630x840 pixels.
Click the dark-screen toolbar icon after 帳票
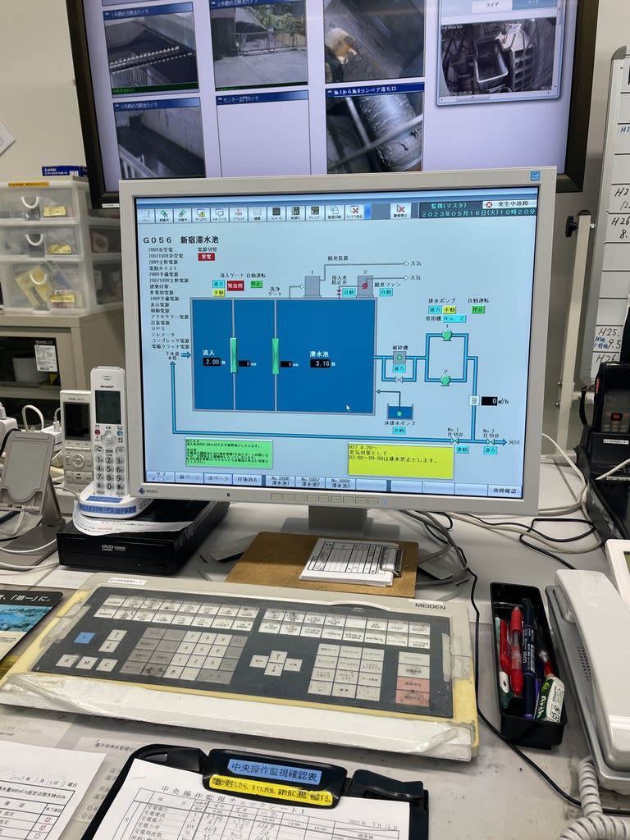[x=276, y=212]
